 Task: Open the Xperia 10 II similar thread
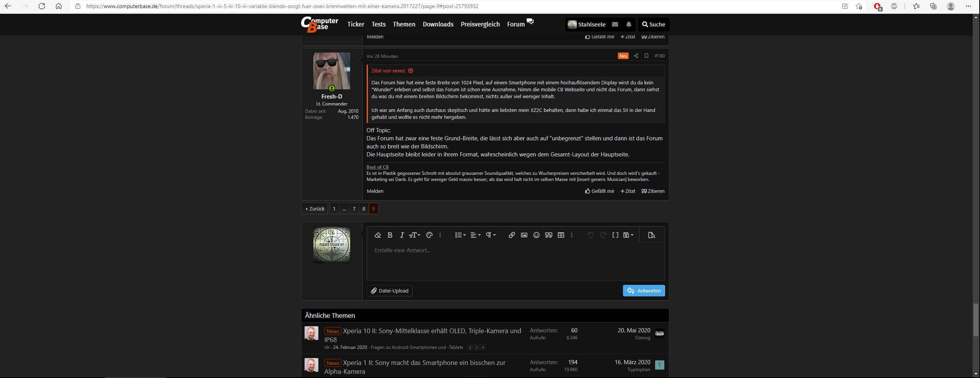[x=423, y=335]
